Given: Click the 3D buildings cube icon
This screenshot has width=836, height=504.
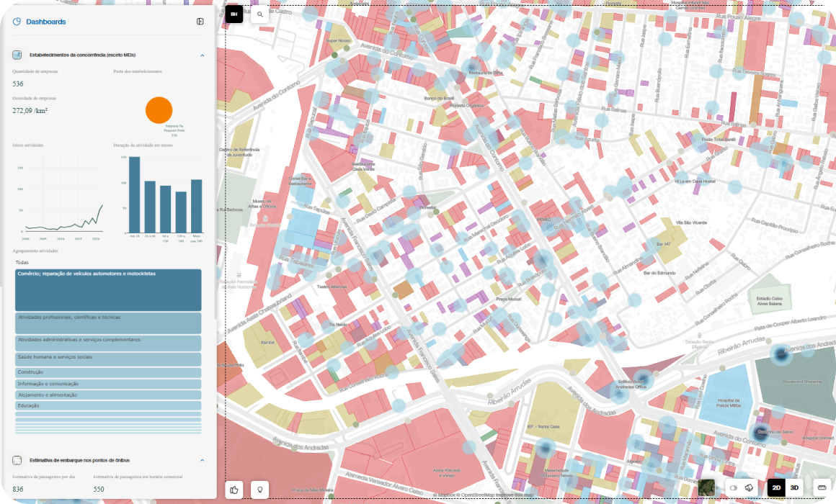Looking at the screenshot, I should point(749,488).
